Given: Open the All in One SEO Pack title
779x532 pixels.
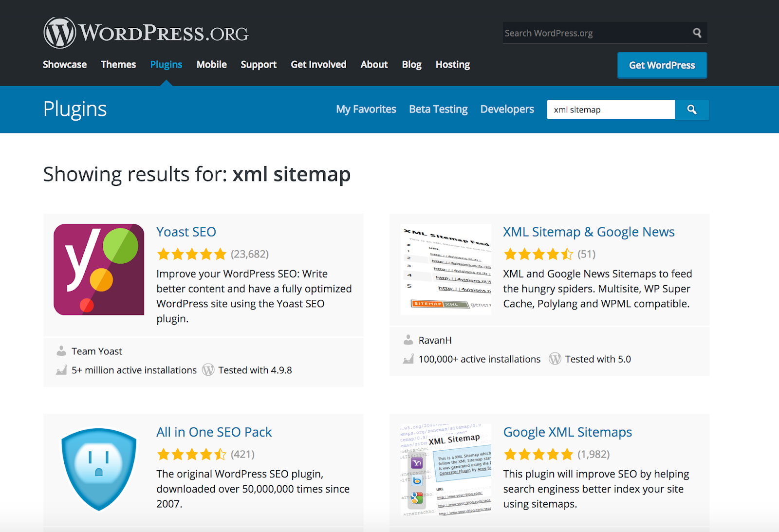Looking at the screenshot, I should coord(214,432).
